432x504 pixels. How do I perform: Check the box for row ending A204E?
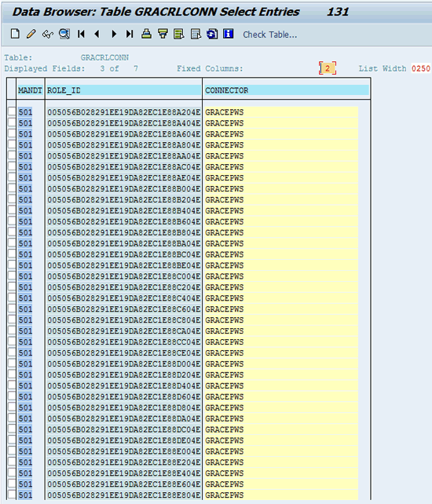[12, 111]
